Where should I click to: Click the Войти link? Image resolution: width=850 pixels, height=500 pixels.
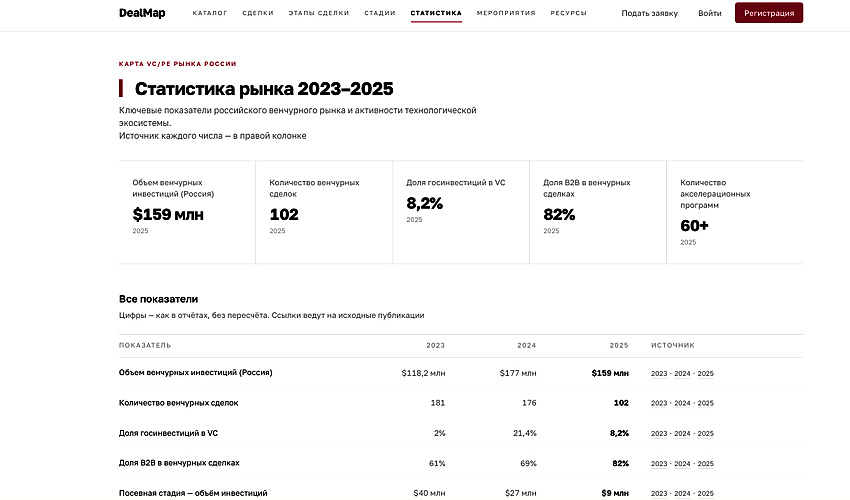[x=710, y=13]
